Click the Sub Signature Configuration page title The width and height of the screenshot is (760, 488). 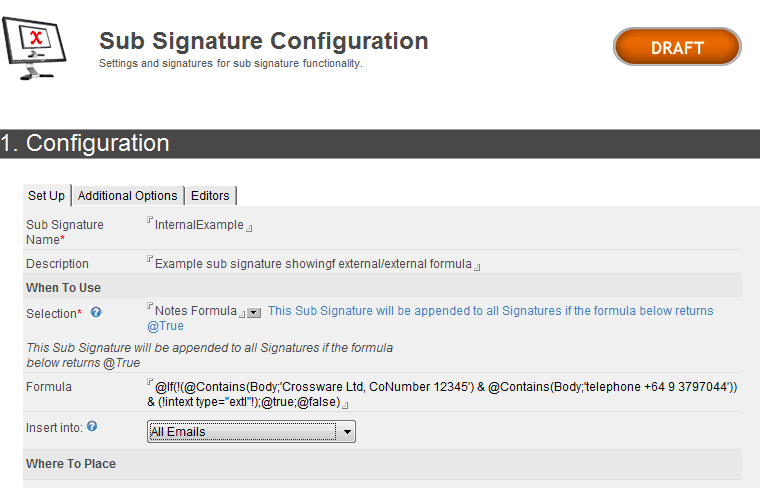[x=263, y=41]
